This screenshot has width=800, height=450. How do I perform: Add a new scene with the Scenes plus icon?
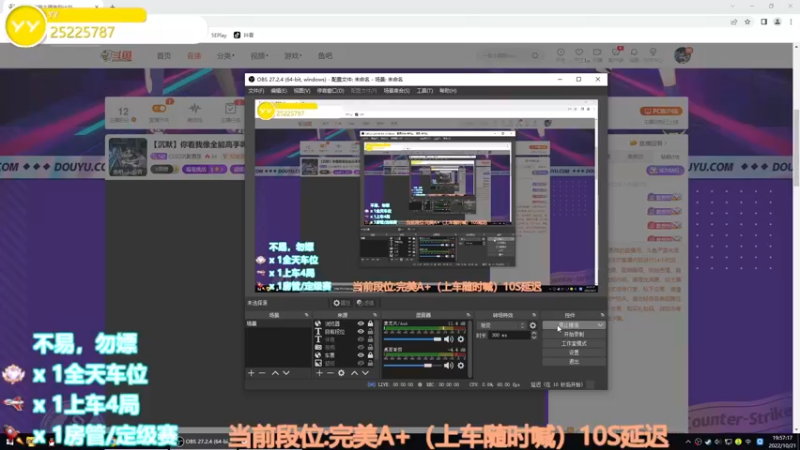tap(251, 373)
